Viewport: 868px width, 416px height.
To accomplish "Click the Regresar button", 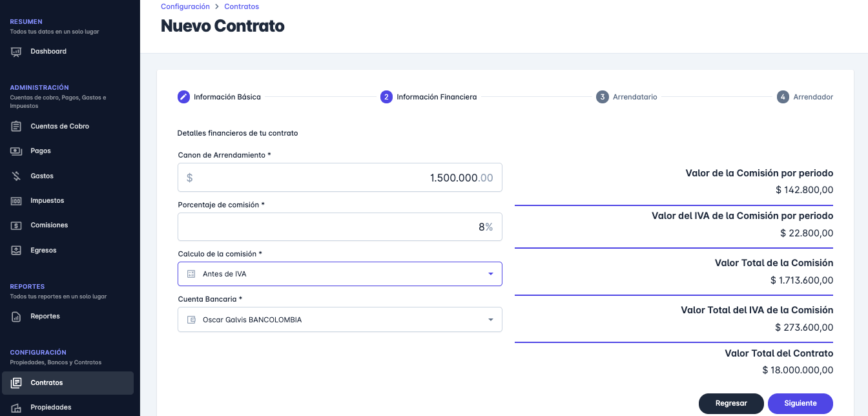I will (731, 403).
